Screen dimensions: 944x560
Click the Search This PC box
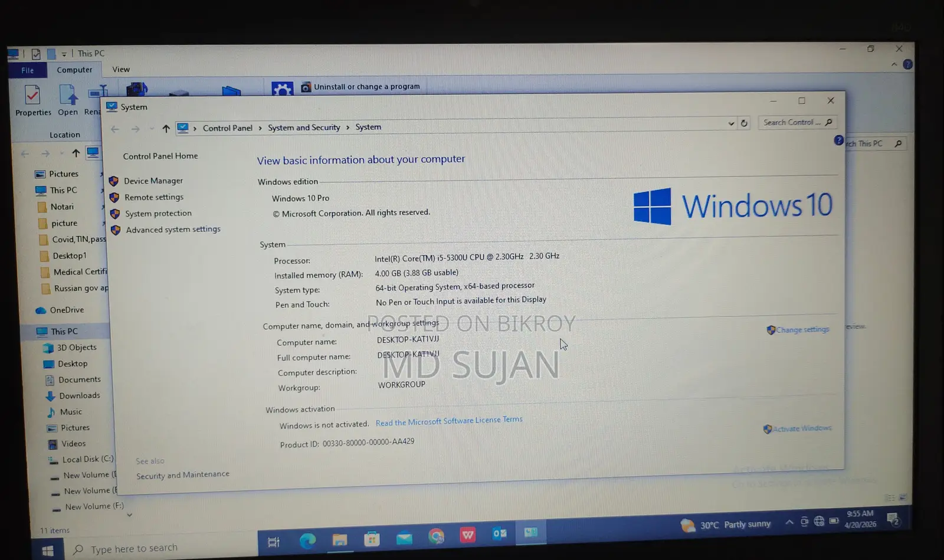pyautogui.click(x=875, y=143)
